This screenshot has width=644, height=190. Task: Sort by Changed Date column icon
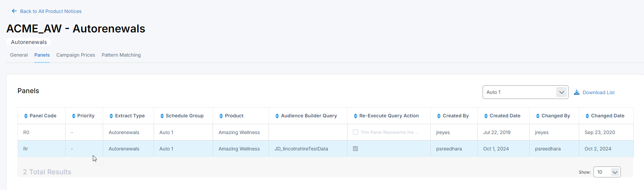(587, 116)
